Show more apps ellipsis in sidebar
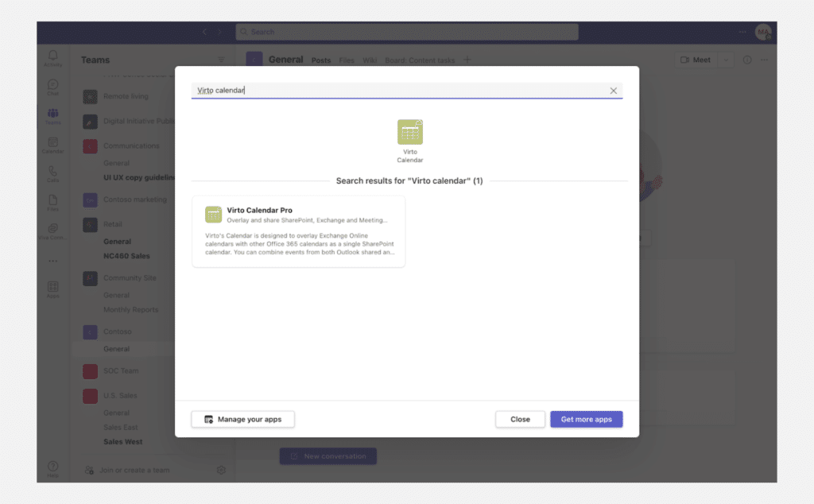Screen dimensions: 814x504 point(53,261)
